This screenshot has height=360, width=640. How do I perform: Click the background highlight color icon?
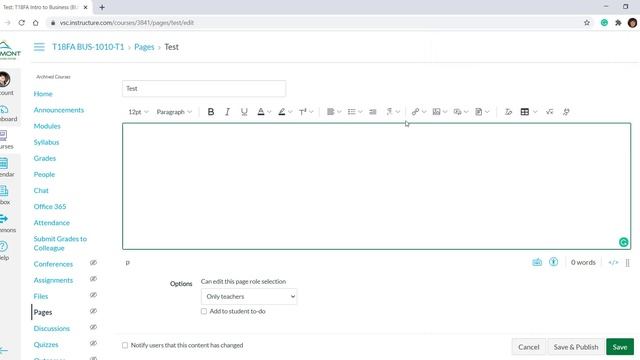click(x=282, y=112)
